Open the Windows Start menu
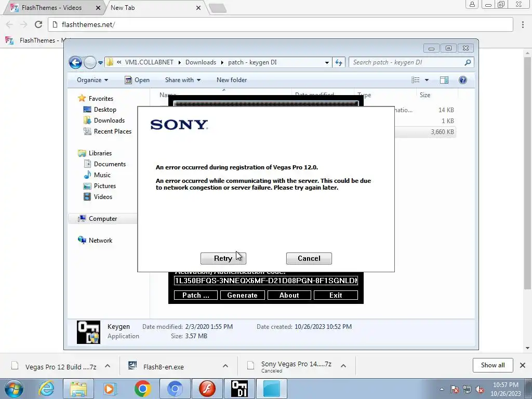 tap(14, 389)
